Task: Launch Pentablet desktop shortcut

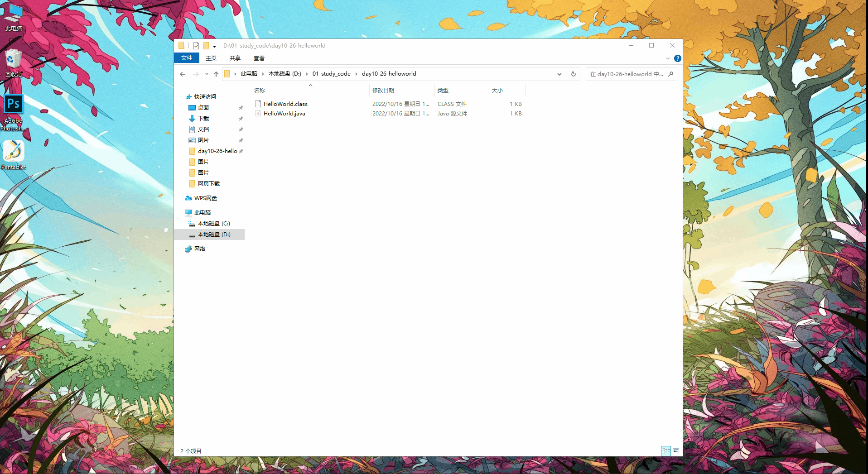Action: tap(14, 155)
